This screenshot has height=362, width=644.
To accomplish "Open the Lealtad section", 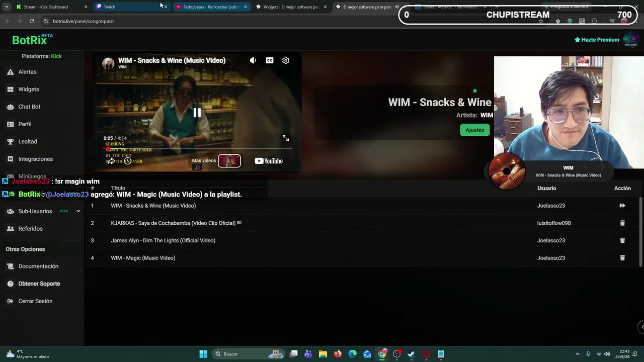I will tap(28, 142).
